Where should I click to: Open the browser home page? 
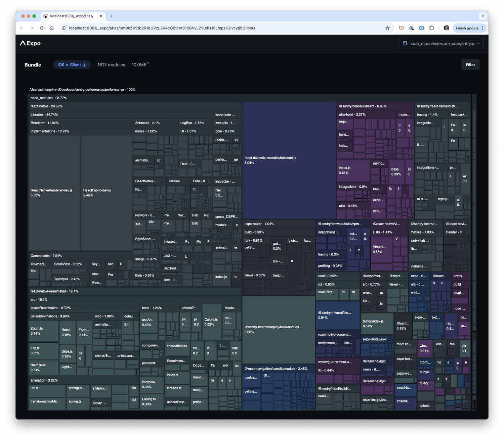52,28
